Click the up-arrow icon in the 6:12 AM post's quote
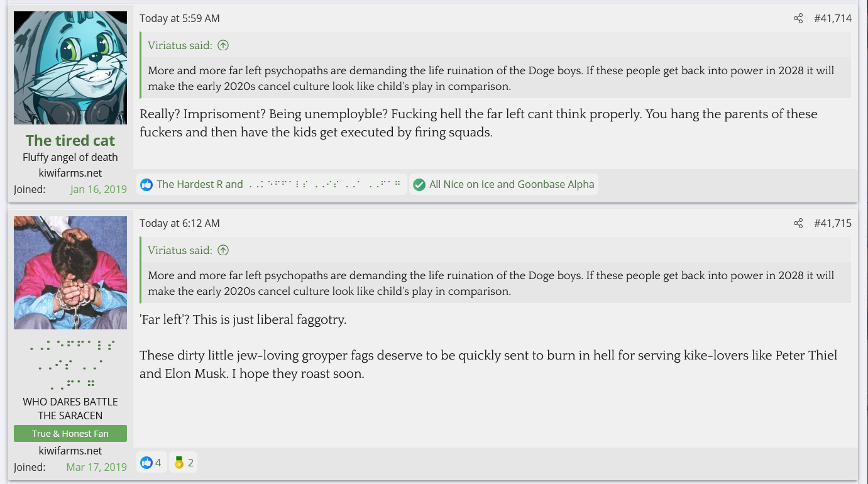Image resolution: width=868 pixels, height=484 pixels. point(223,250)
